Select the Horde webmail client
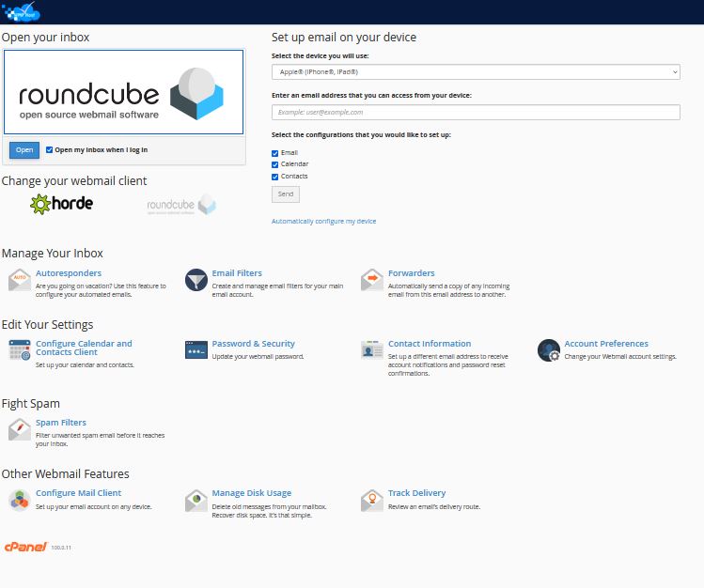This screenshot has height=588, width=704. [61, 204]
